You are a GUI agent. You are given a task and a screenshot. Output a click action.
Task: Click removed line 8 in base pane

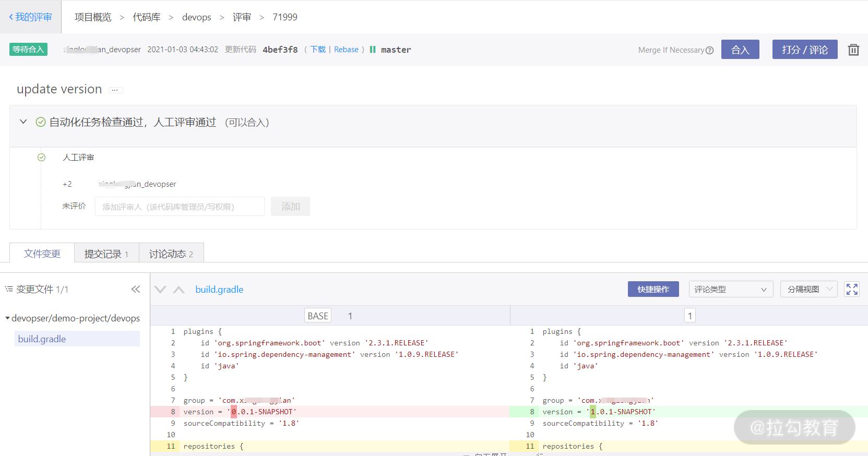[330, 412]
